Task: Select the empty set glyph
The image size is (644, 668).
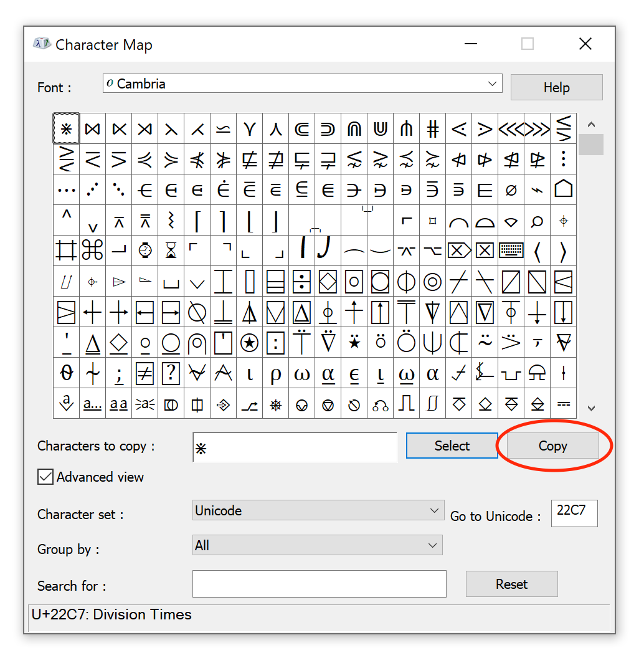Action: (x=511, y=189)
